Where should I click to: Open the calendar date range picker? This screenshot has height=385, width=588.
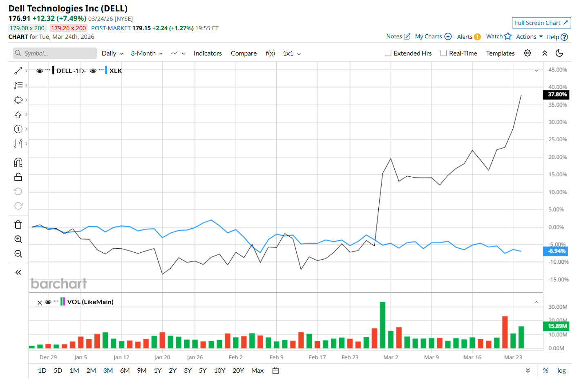coord(275,371)
